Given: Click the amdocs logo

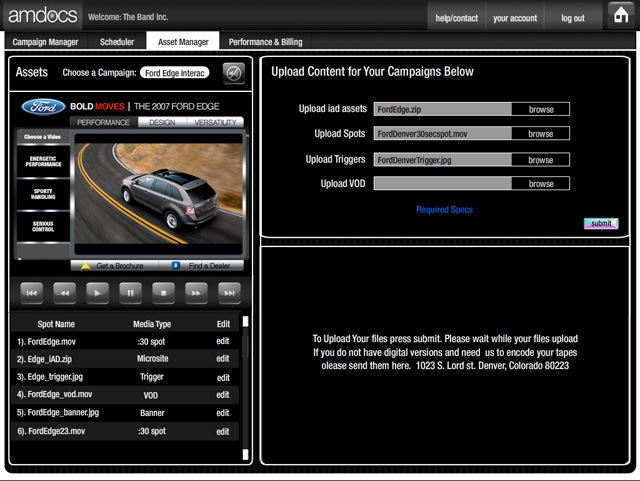Looking at the screenshot, I should 42,16.
